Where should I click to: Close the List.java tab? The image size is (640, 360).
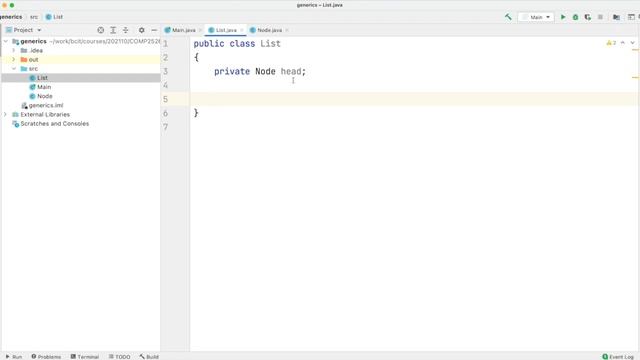[242, 30]
